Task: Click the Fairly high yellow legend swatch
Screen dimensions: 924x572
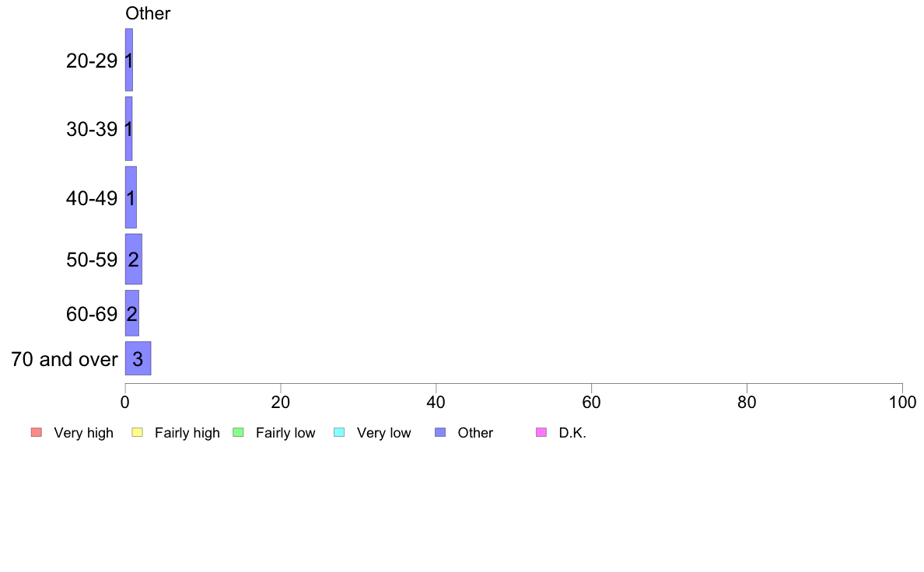Action: click(x=138, y=432)
